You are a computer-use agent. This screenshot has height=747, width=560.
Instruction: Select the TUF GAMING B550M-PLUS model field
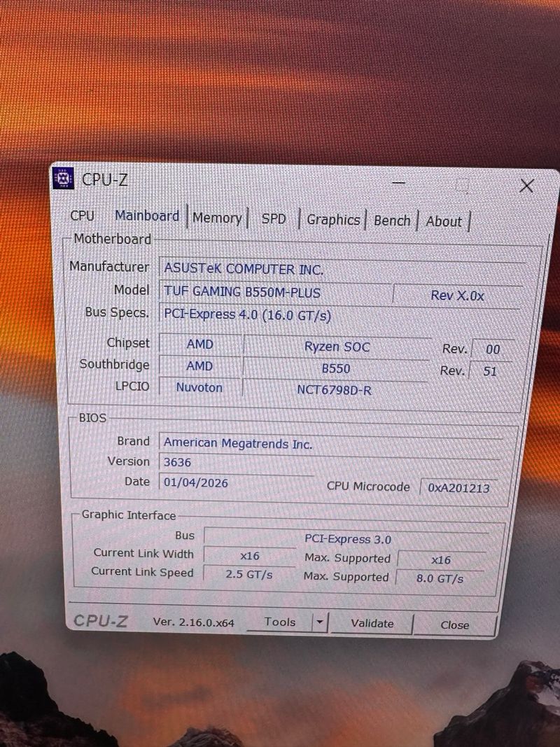[275, 292]
